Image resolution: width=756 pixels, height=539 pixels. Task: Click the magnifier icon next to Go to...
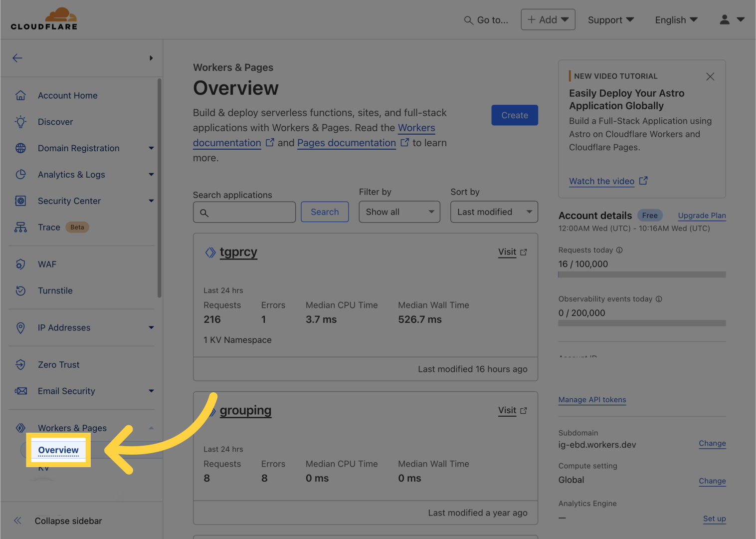click(468, 20)
